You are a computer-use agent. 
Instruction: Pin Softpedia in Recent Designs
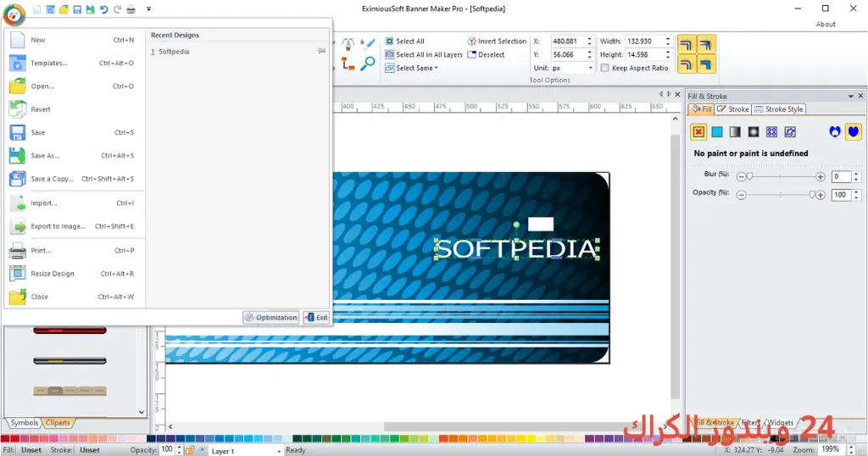point(321,51)
